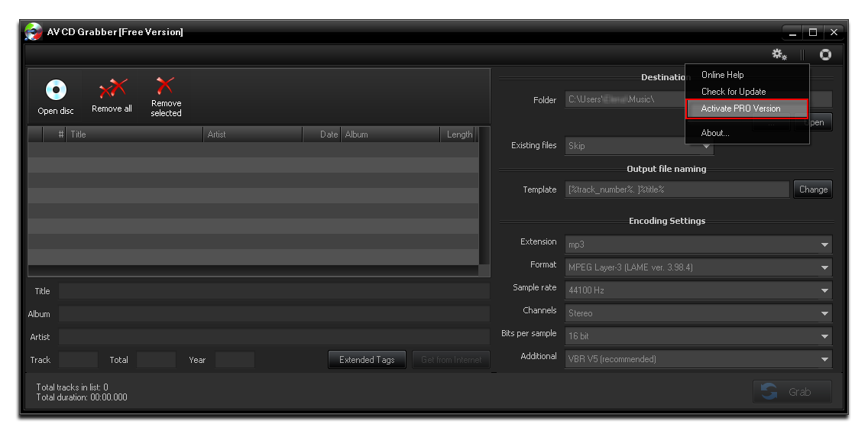
Task: Select Activate PRO Version option
Action: (x=740, y=108)
